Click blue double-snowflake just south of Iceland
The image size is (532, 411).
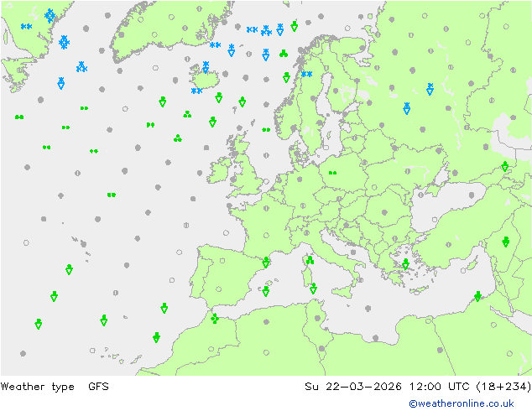[x=197, y=91]
